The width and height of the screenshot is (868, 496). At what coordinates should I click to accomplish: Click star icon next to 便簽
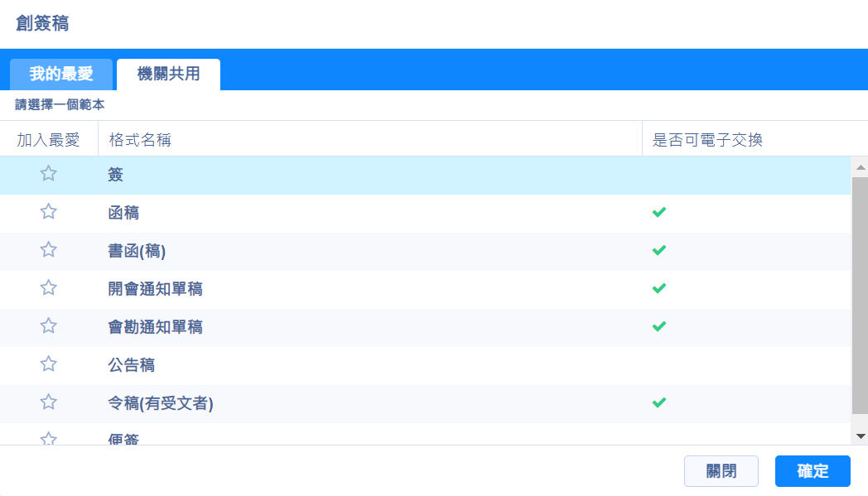(x=49, y=439)
